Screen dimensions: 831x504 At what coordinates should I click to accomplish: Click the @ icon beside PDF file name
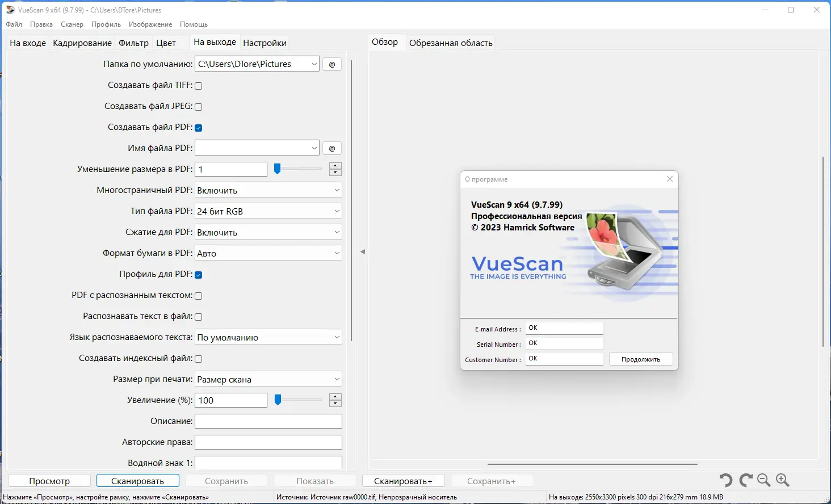coord(331,148)
